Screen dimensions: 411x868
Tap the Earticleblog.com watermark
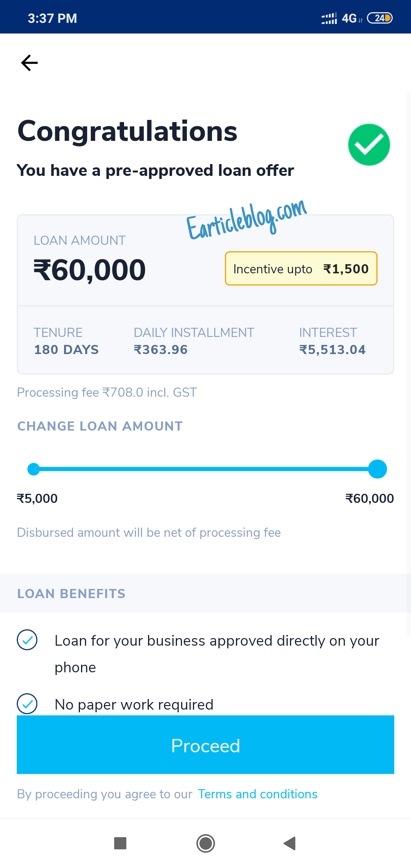pyautogui.click(x=247, y=220)
